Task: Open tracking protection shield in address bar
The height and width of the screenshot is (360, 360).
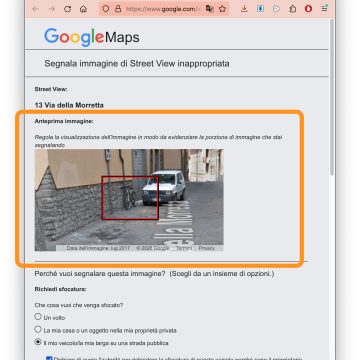Action: (x=106, y=9)
